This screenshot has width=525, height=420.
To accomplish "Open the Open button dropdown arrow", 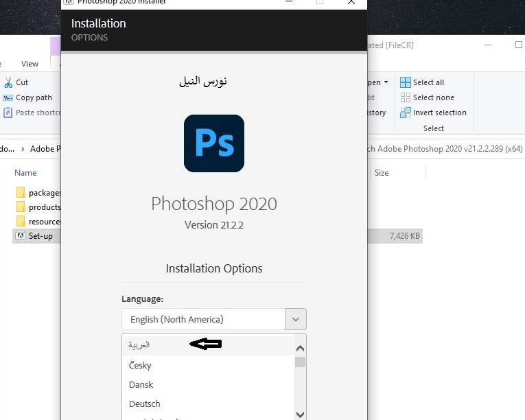I will [x=386, y=82].
